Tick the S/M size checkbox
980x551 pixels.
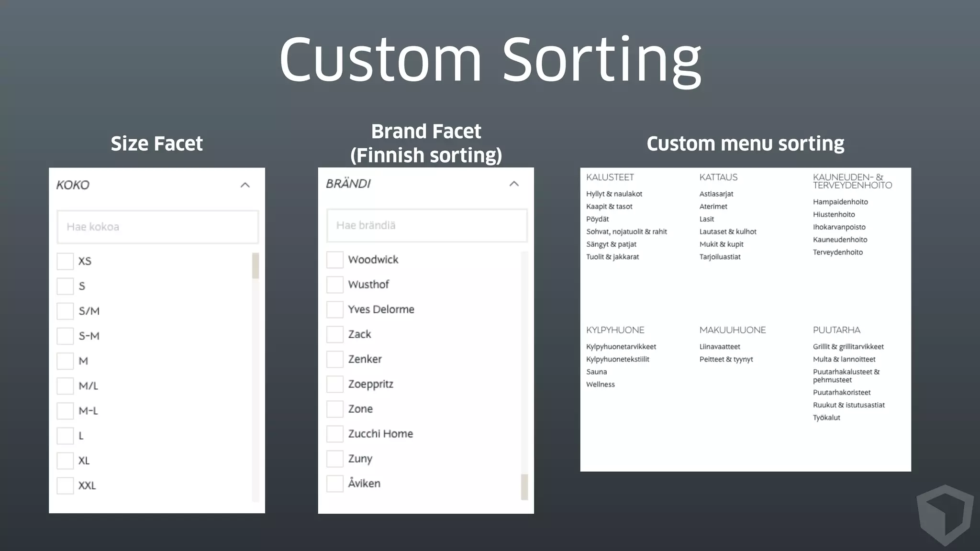point(65,311)
